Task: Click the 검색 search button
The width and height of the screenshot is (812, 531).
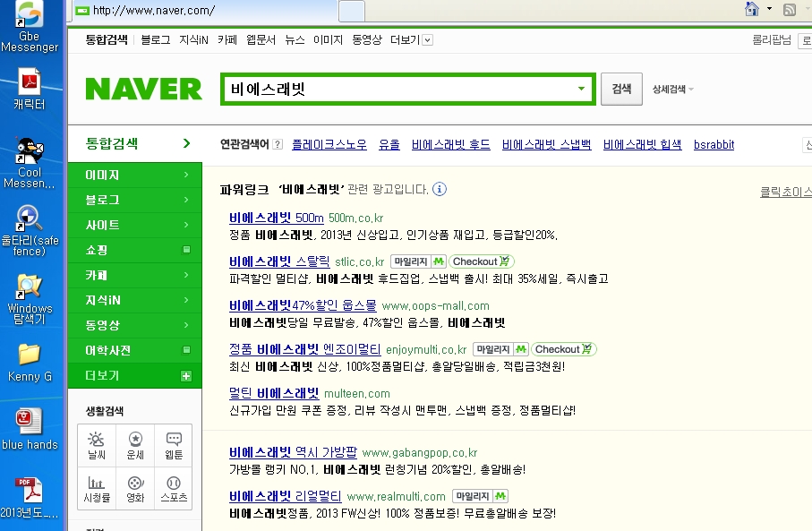Action: 621,90
